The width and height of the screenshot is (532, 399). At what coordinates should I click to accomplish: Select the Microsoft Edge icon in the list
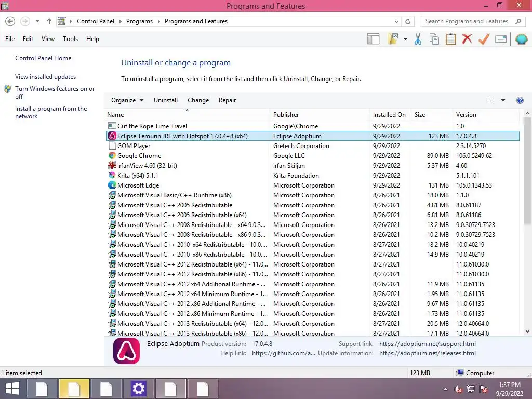coord(112,185)
